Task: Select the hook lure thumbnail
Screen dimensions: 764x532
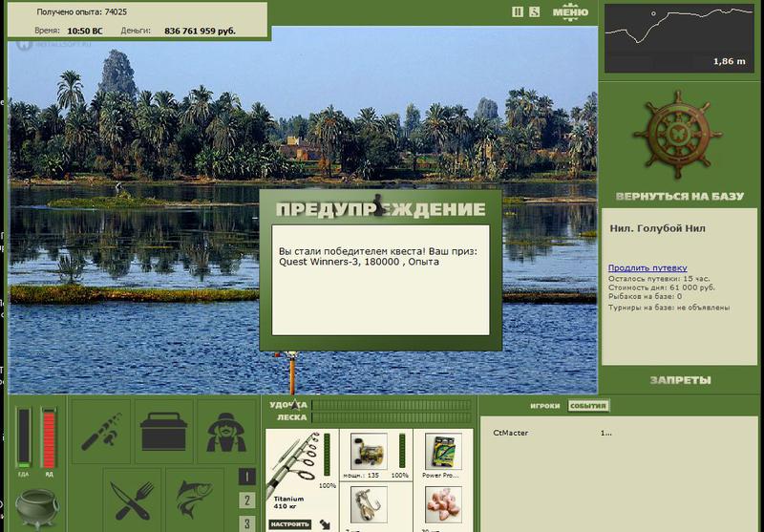Action: click(369, 505)
